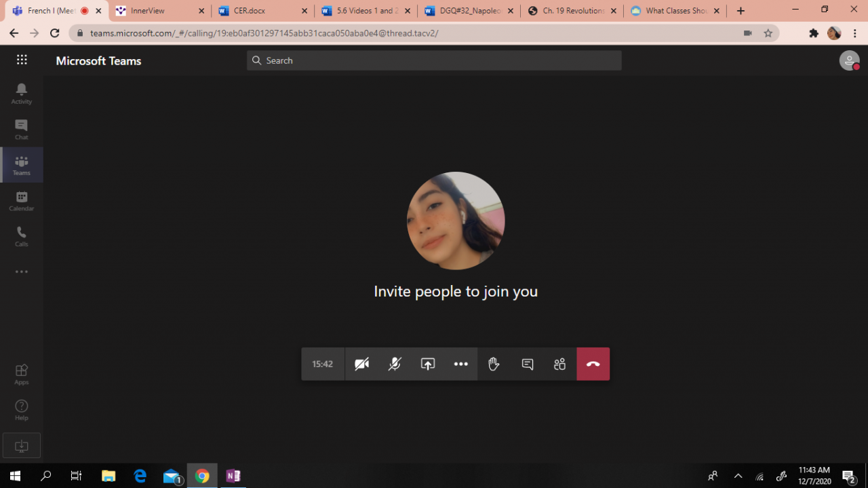This screenshot has width=868, height=488.
Task: Close the CER.docx tab
Action: (304, 11)
